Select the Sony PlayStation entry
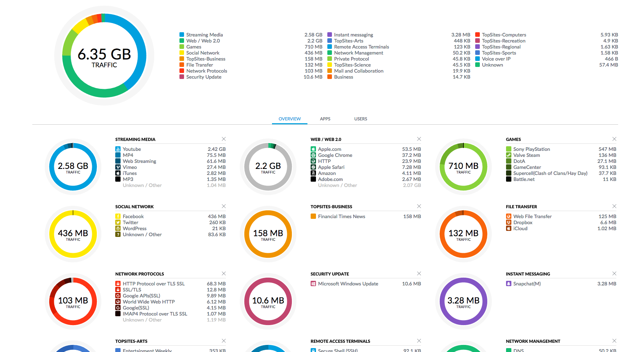This screenshot has width=644, height=352. (561, 149)
